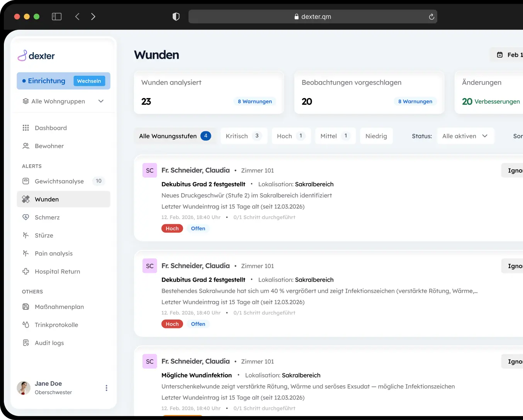Open Trinkprotokolle droplet icon
Viewport: 523px width, 420px height.
(26, 325)
